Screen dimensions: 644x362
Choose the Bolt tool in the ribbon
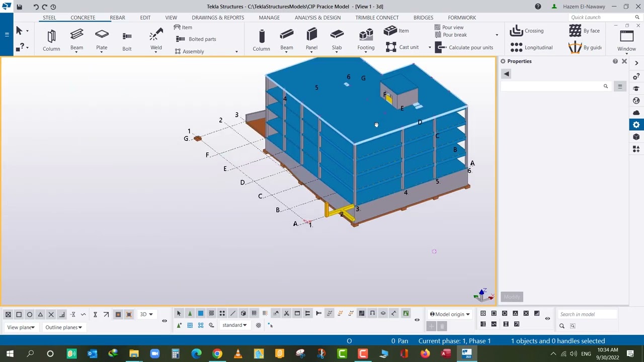[127, 40]
